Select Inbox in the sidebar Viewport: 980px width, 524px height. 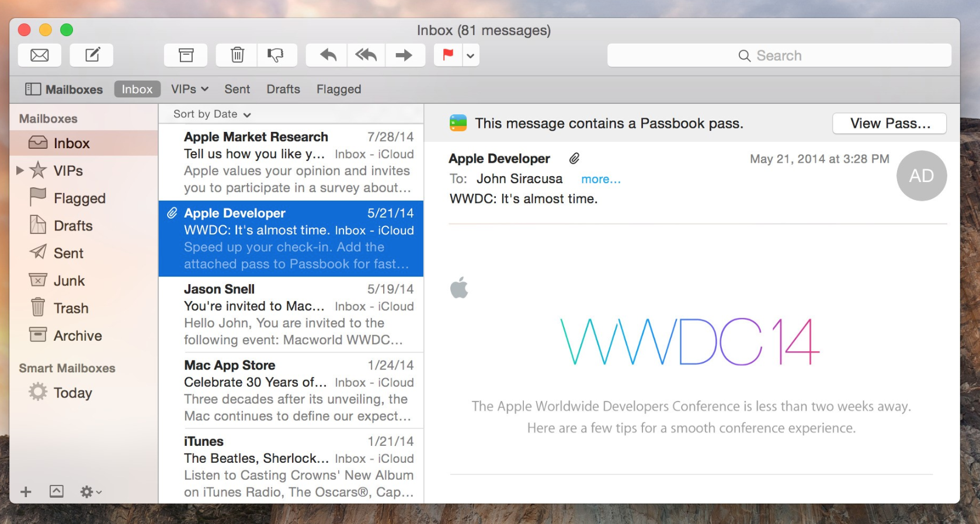tap(84, 143)
